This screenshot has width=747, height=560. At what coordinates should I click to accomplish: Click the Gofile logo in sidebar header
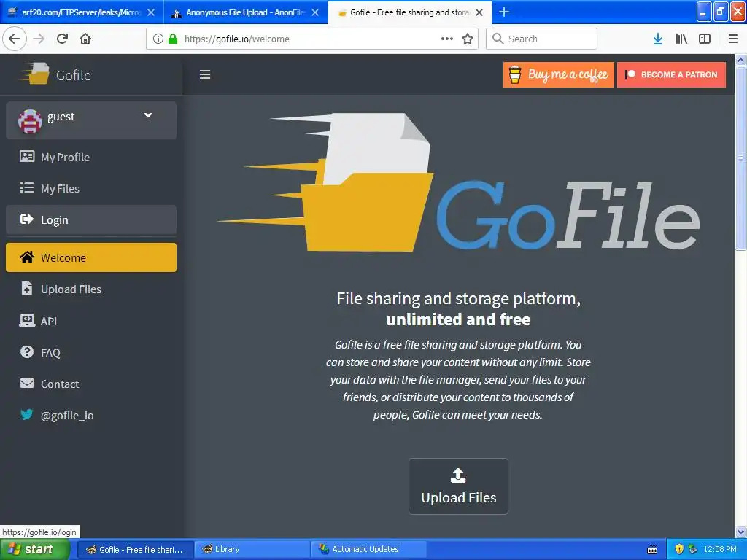click(x=55, y=74)
